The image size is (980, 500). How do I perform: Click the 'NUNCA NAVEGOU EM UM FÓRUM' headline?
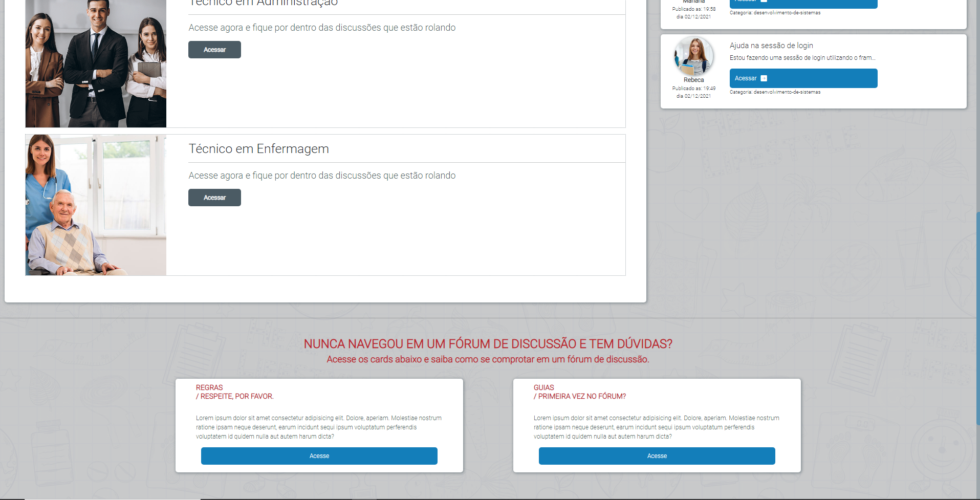488,344
